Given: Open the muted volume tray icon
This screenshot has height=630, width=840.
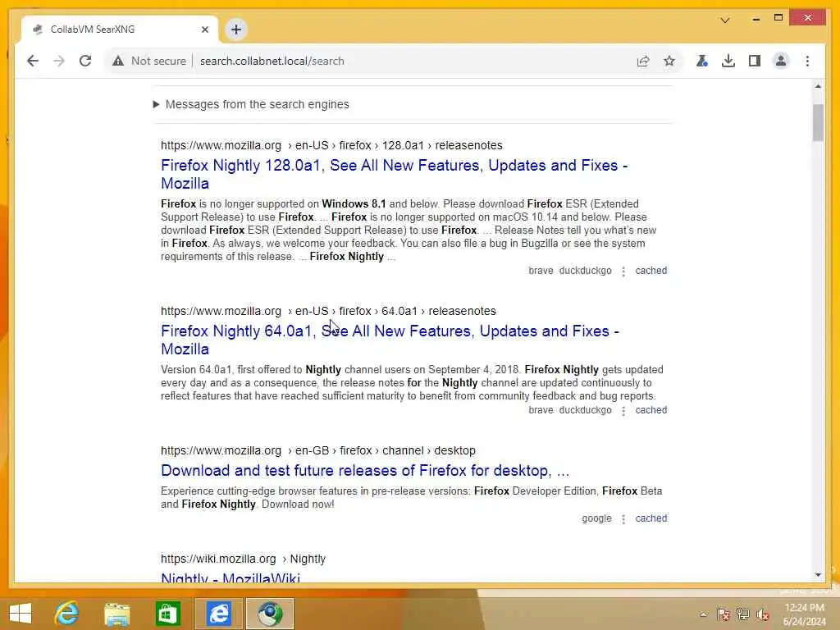Looking at the screenshot, I should [762, 614].
